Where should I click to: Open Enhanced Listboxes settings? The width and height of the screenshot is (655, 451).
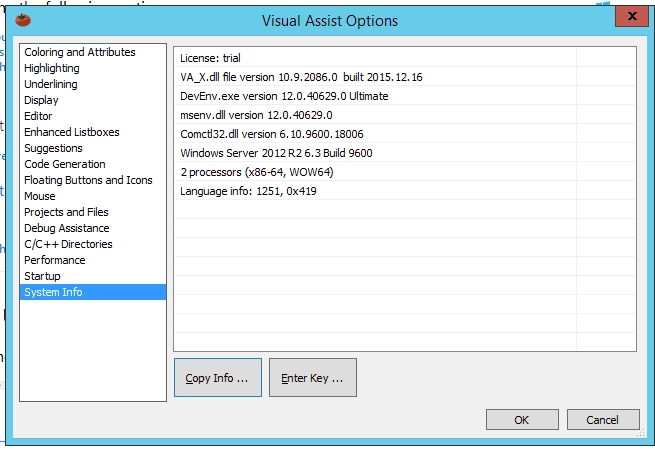93,132
